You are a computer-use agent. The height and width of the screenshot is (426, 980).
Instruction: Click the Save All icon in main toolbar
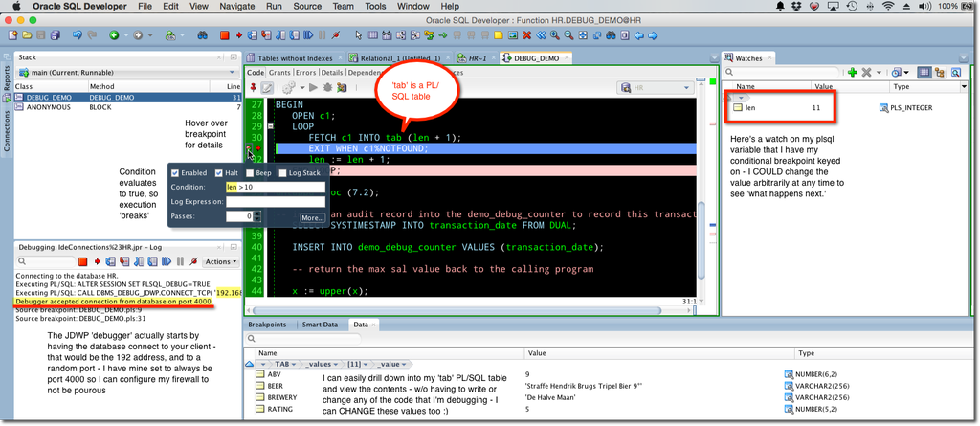tap(54, 35)
